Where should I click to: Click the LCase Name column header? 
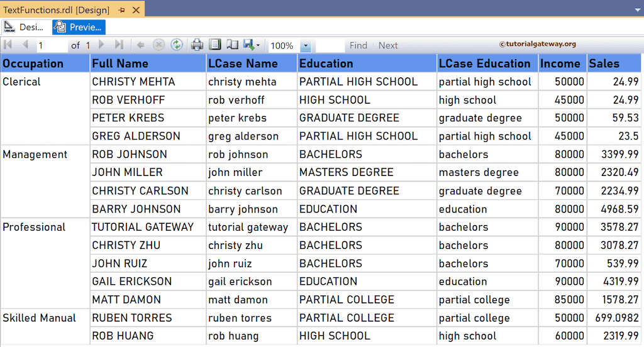(252, 63)
